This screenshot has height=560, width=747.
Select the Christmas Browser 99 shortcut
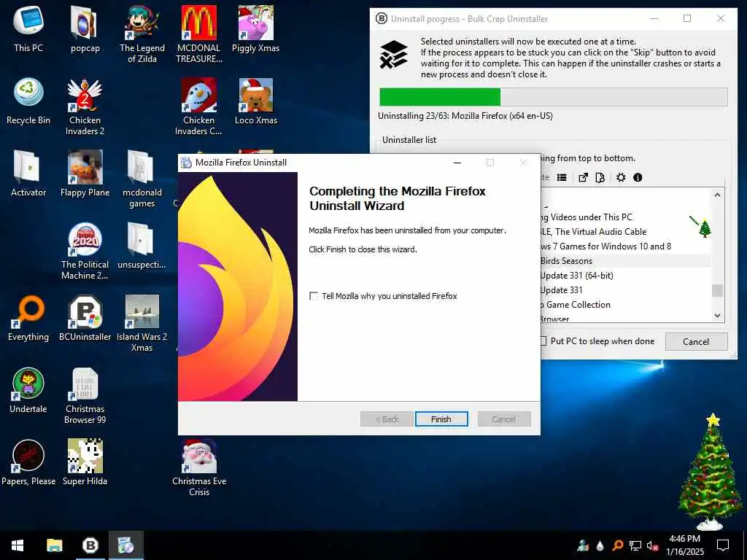pyautogui.click(x=85, y=396)
